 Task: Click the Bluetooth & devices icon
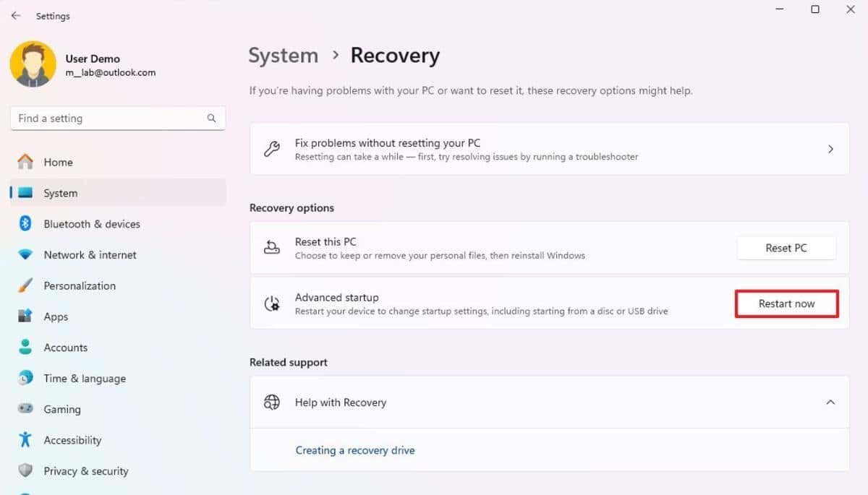tap(25, 224)
